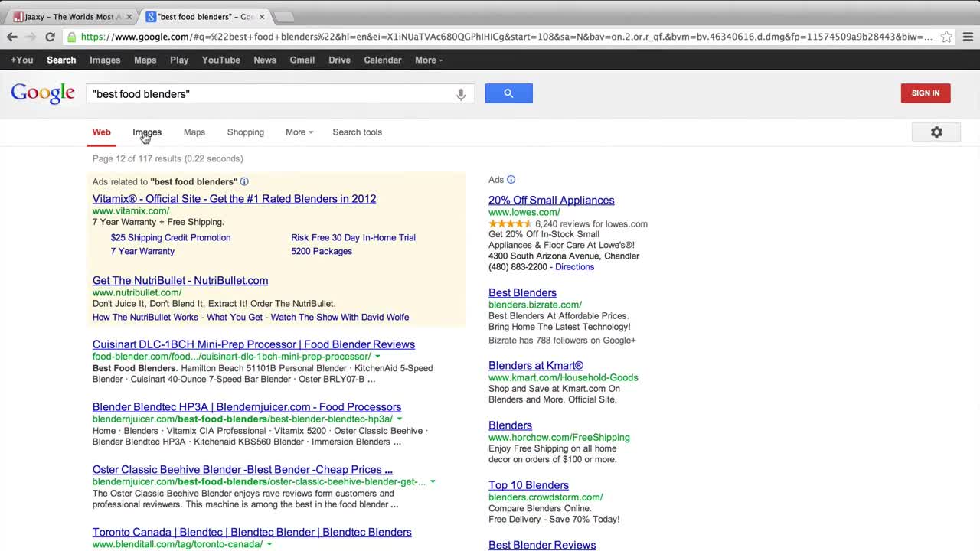Click the www.vitamix.com/ green URL
The width and height of the screenshot is (980, 551).
point(131,211)
